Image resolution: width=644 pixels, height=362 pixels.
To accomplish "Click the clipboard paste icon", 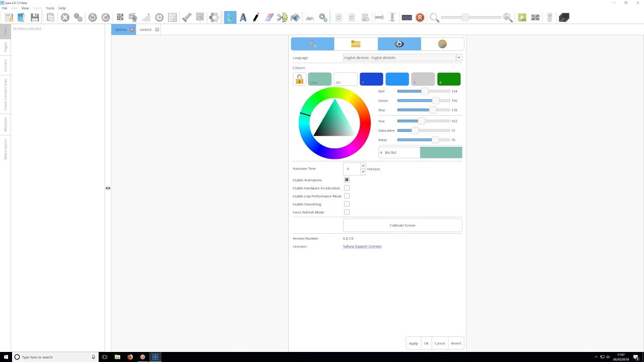I will 50,18.
